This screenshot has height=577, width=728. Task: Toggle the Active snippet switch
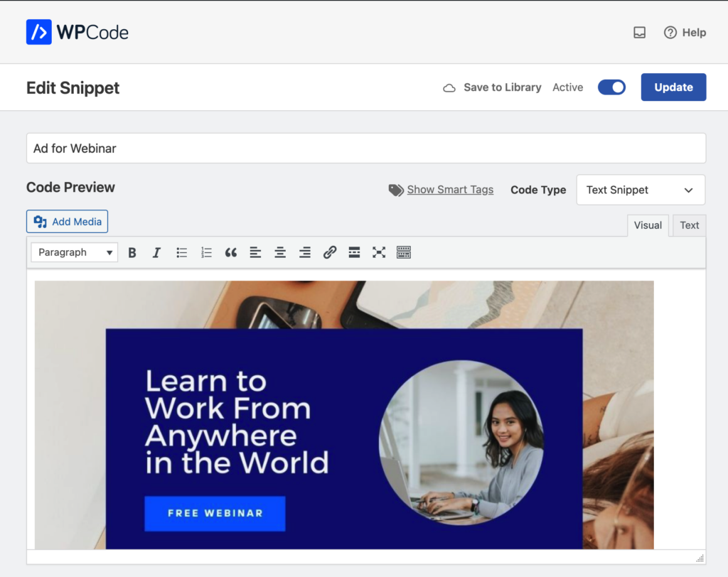tap(611, 87)
